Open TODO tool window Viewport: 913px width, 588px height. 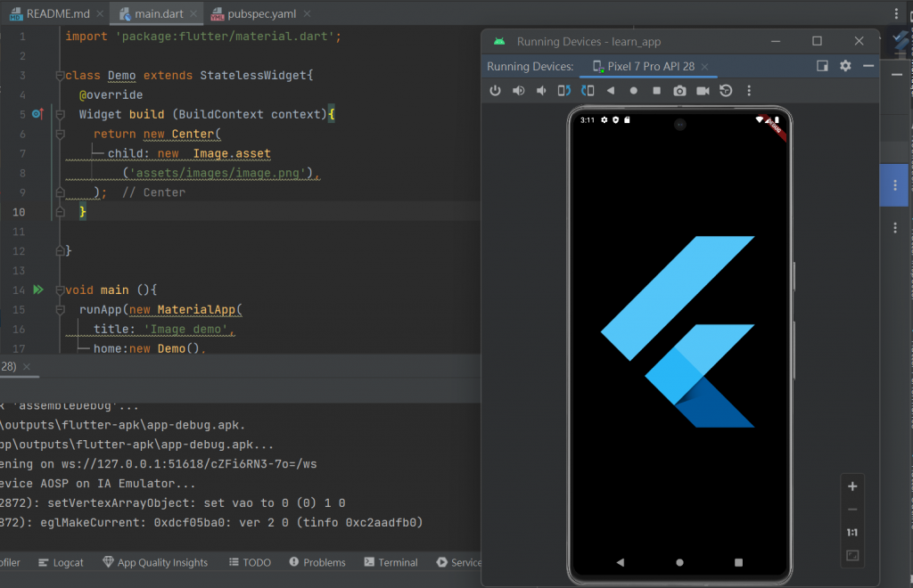pos(251,562)
